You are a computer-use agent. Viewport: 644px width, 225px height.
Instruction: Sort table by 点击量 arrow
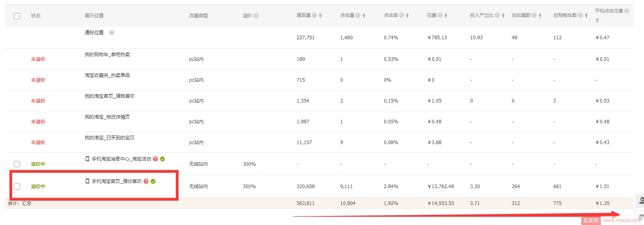click(364, 16)
